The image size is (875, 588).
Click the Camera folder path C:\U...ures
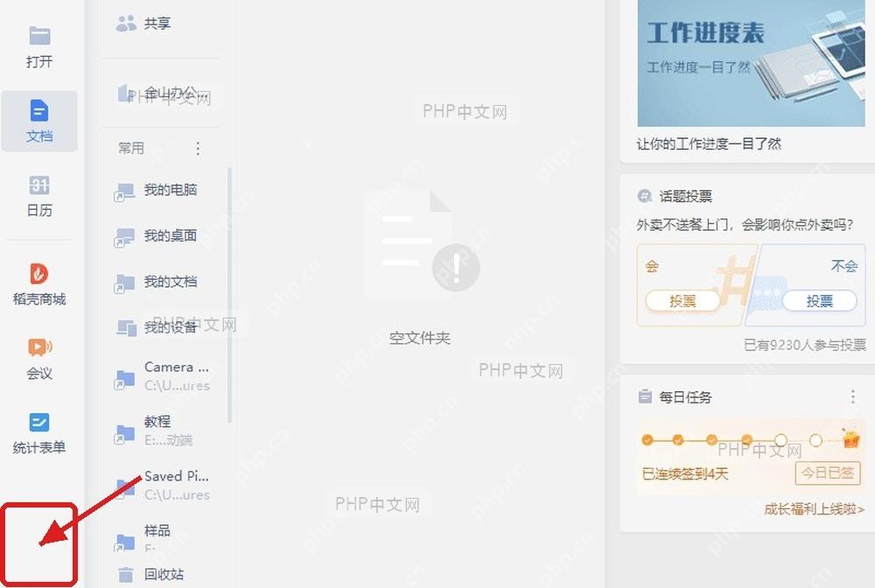pyautogui.click(x=177, y=386)
